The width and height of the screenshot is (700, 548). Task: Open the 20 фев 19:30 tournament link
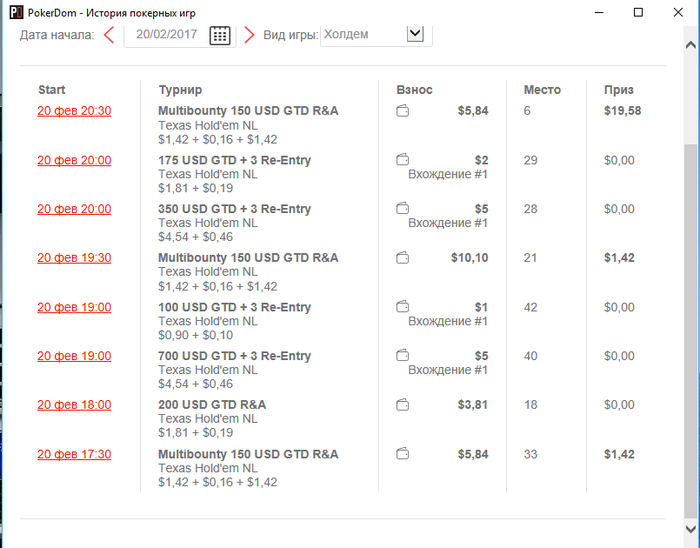coord(74,258)
